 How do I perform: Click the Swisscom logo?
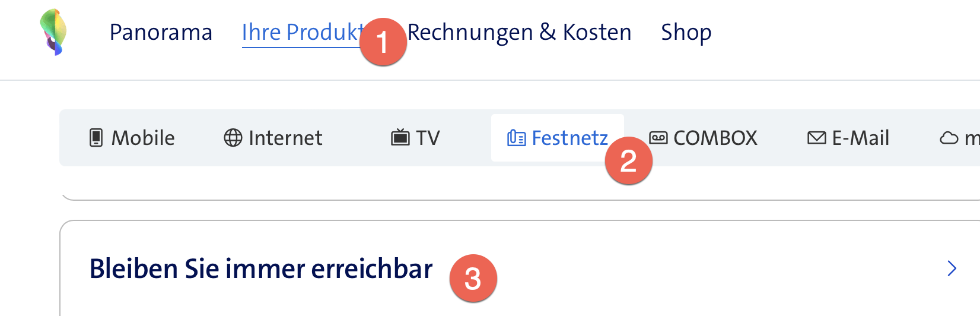(x=53, y=32)
